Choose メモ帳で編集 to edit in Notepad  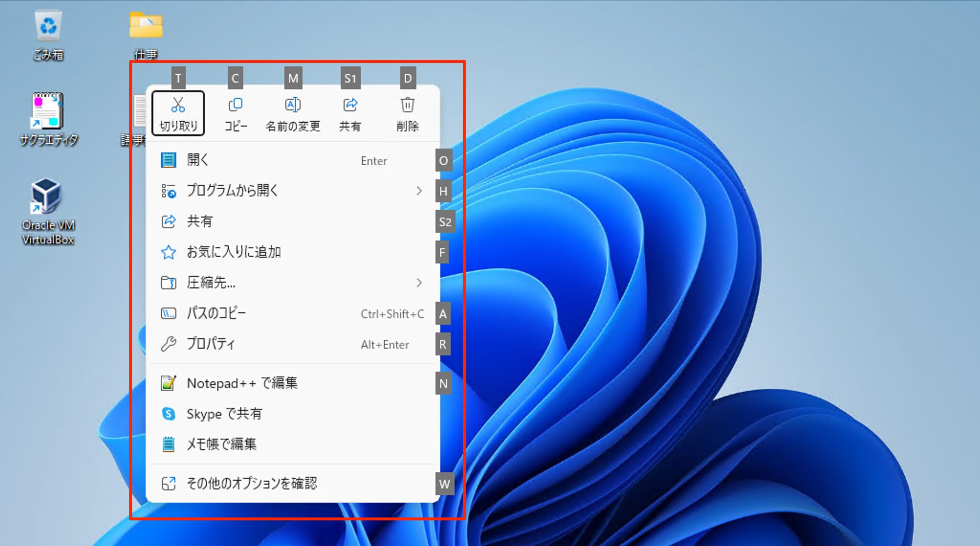(222, 444)
